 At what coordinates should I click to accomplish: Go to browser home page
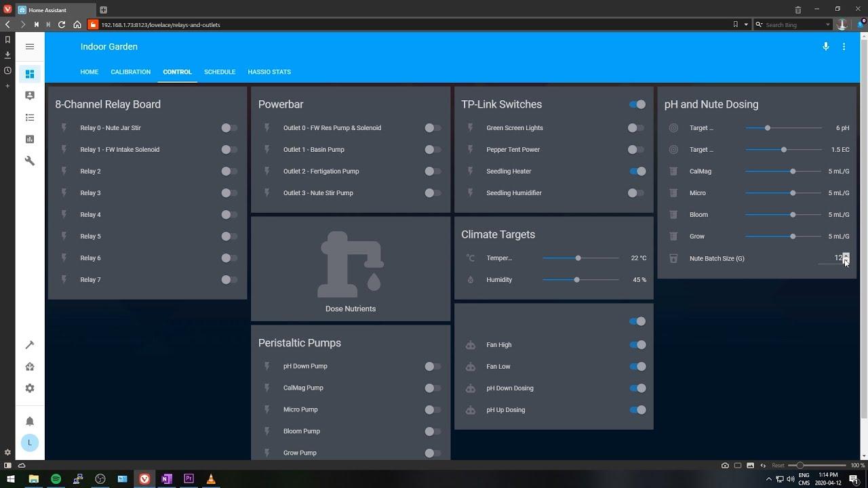coord(77,24)
